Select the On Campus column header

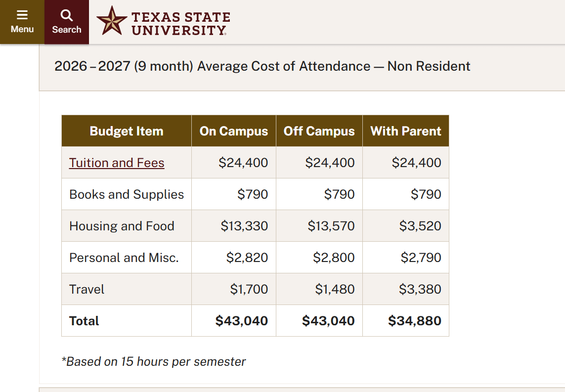click(x=233, y=131)
